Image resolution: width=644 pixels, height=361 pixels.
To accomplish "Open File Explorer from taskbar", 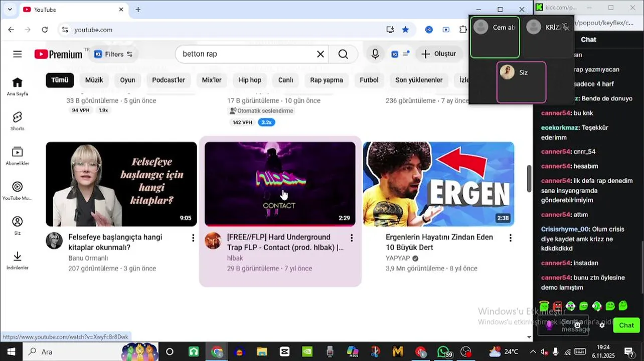I will coord(262,352).
